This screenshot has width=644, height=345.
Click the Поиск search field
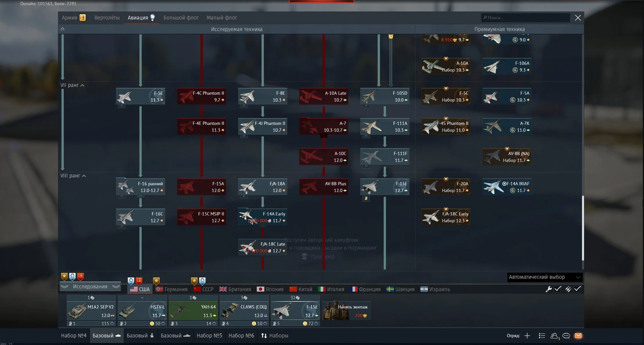coord(525,18)
